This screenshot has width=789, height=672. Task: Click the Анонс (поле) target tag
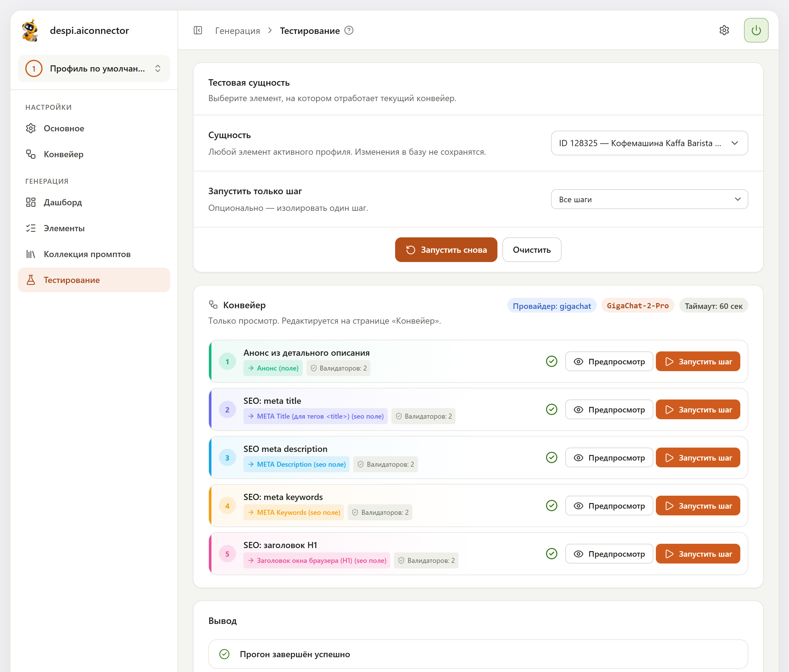[273, 368]
